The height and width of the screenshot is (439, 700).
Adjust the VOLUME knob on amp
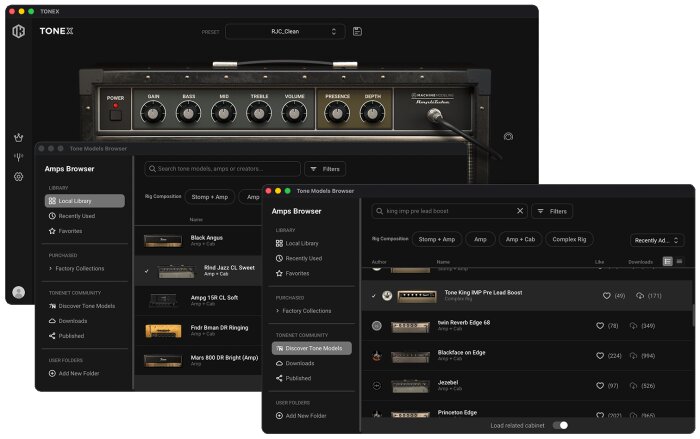[x=294, y=113]
